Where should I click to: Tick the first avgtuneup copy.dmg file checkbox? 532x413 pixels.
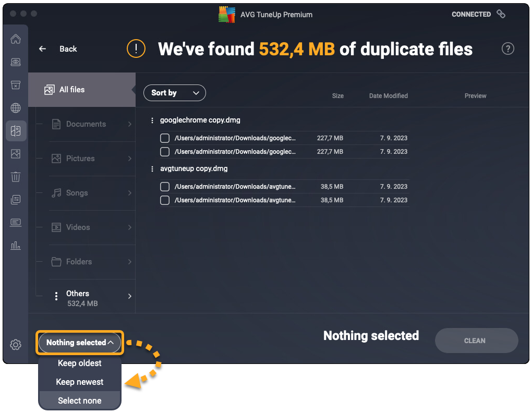(x=165, y=187)
